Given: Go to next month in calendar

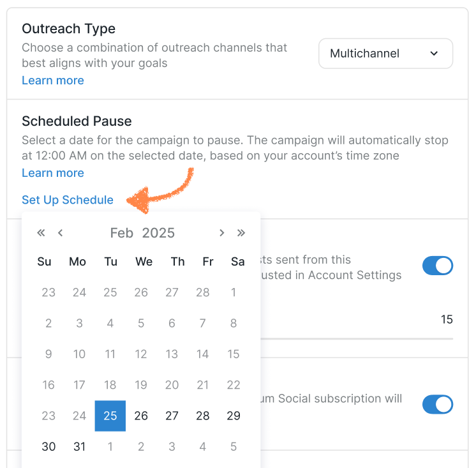Looking at the screenshot, I should tap(221, 233).
